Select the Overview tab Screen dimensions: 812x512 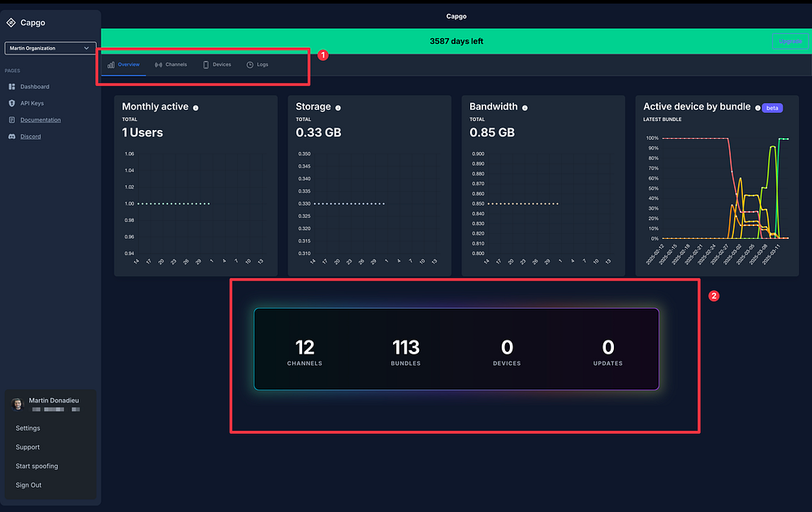123,65
